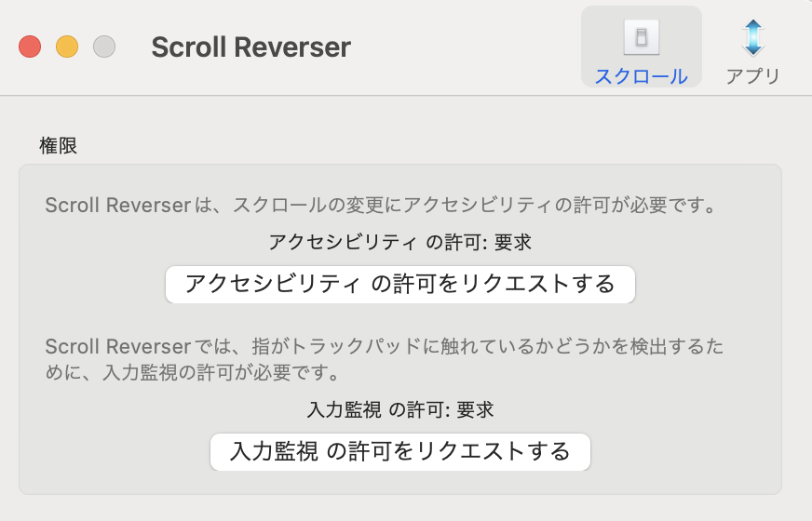Screen dimensions: 812x521
Task: Click blank space left of accessibility button
Action: tap(93, 284)
